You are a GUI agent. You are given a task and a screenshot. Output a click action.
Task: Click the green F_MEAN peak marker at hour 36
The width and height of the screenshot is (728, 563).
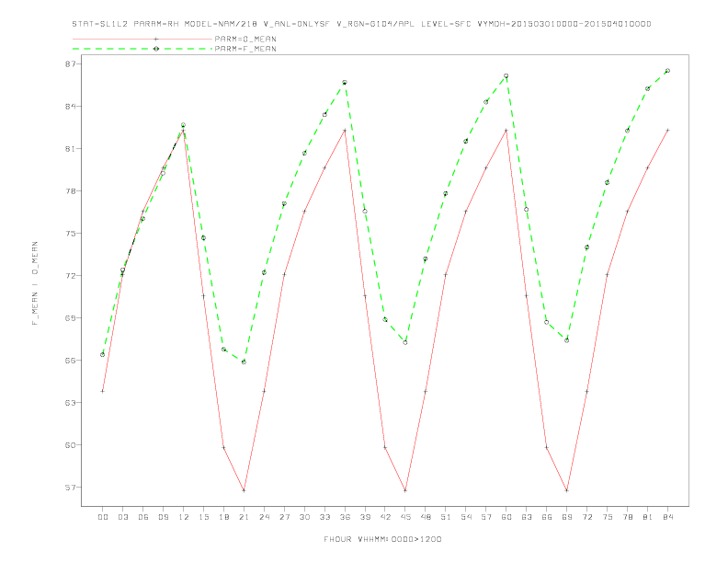click(x=345, y=83)
